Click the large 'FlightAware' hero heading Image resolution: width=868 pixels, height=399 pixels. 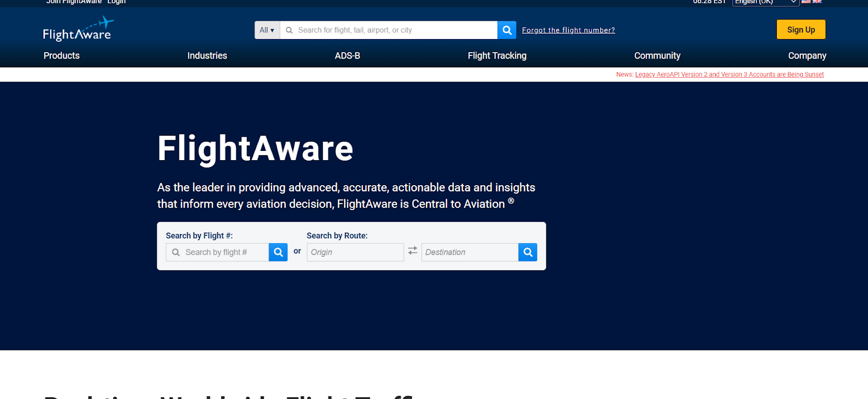pyautogui.click(x=256, y=148)
